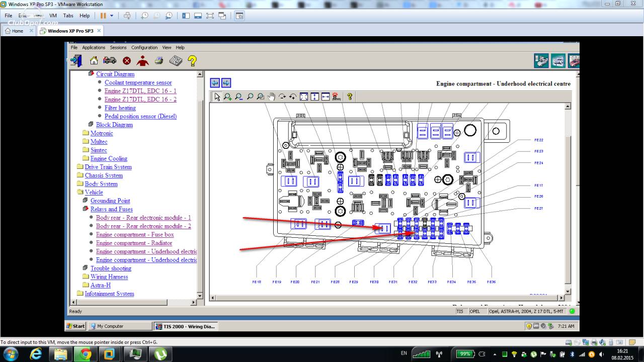Open the TIS View menu
The width and height of the screenshot is (644, 362).
(x=167, y=48)
